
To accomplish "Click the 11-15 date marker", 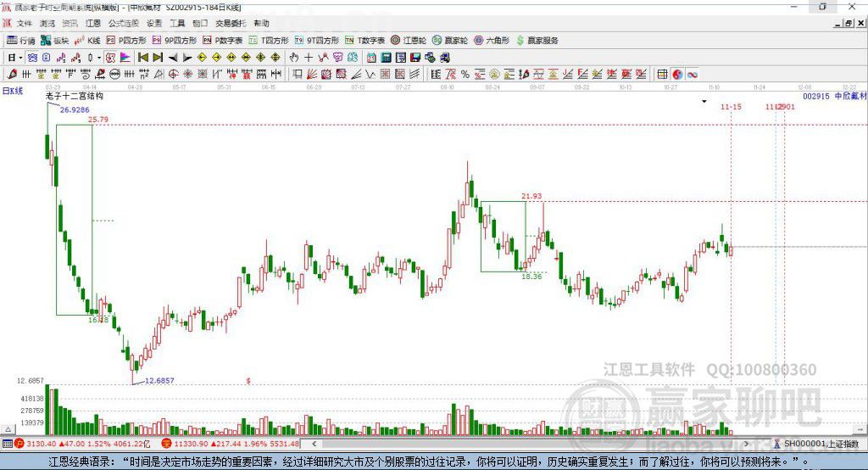I will click(x=731, y=106).
